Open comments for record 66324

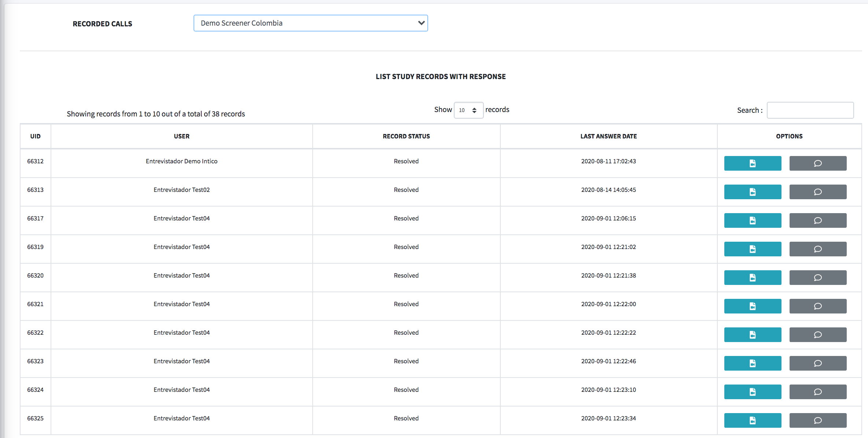pos(818,392)
